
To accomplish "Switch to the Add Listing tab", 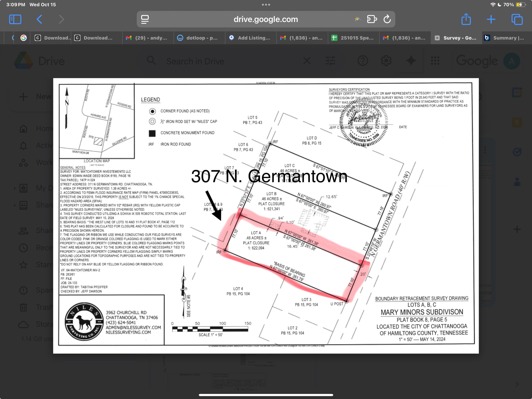I will pyautogui.click(x=251, y=38).
